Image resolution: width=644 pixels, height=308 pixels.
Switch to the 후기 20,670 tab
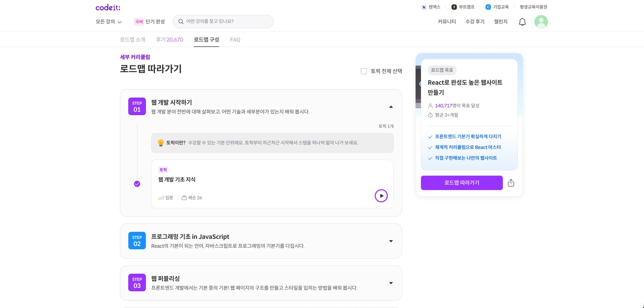pos(169,40)
